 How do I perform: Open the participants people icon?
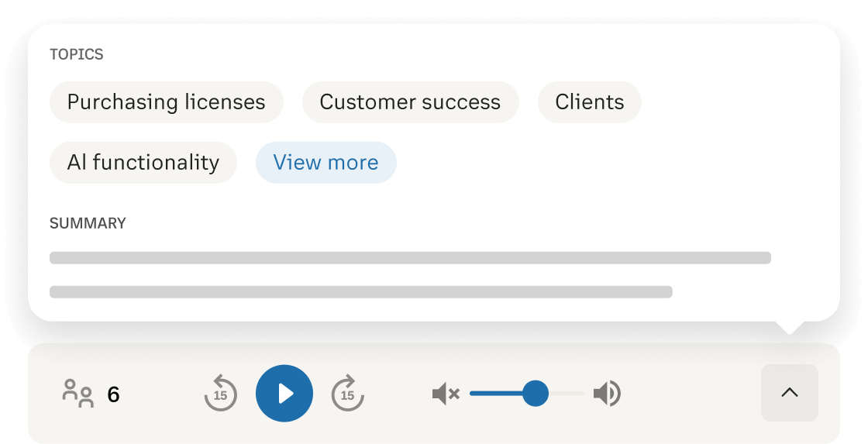pos(77,394)
